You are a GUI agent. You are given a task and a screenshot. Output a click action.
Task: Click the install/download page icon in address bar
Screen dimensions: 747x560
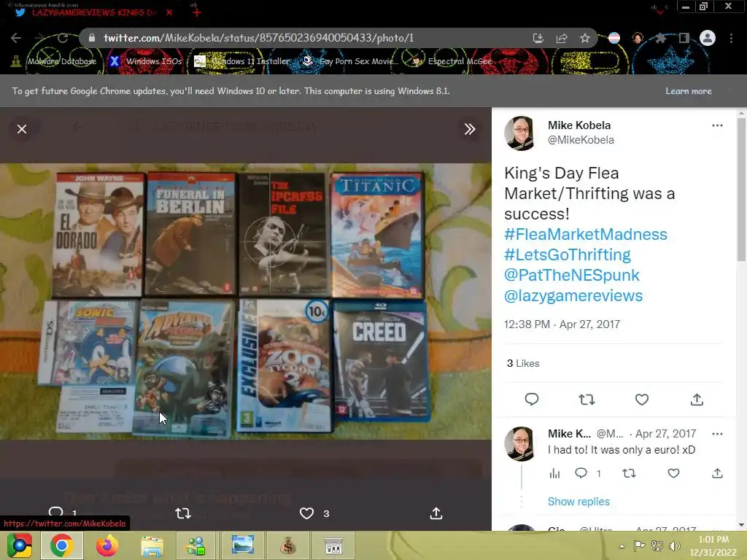(x=538, y=38)
